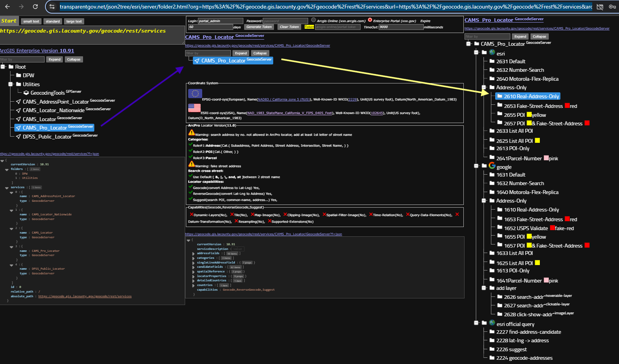
Task: Click the European Union flag icon
Action: pos(195,94)
